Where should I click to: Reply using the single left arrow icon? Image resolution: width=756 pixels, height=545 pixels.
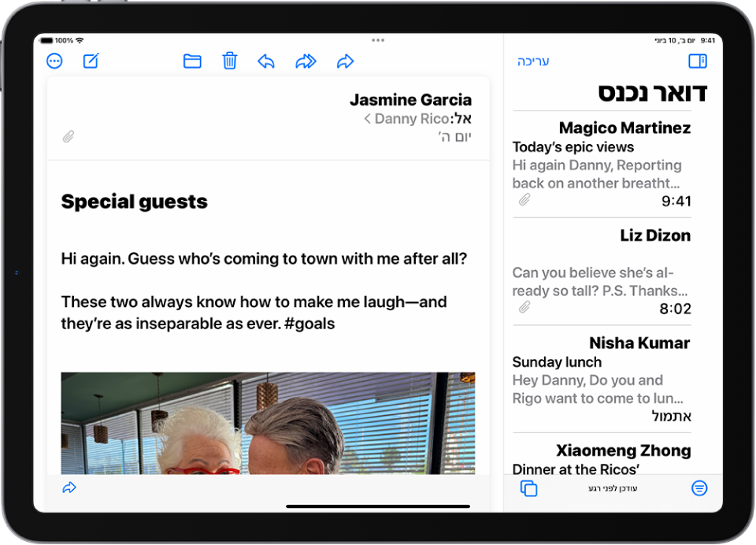(x=266, y=61)
